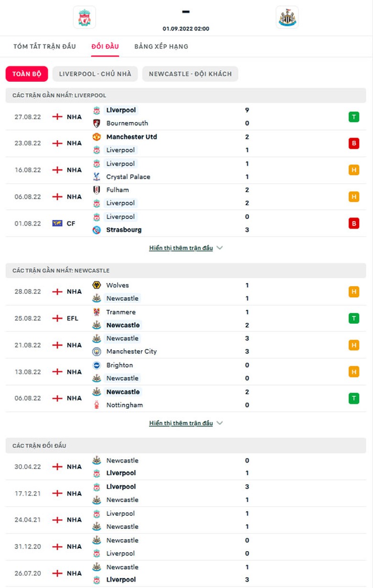Expand more Newcastle recent matches
This screenshot has width=373, height=588.
(x=186, y=423)
